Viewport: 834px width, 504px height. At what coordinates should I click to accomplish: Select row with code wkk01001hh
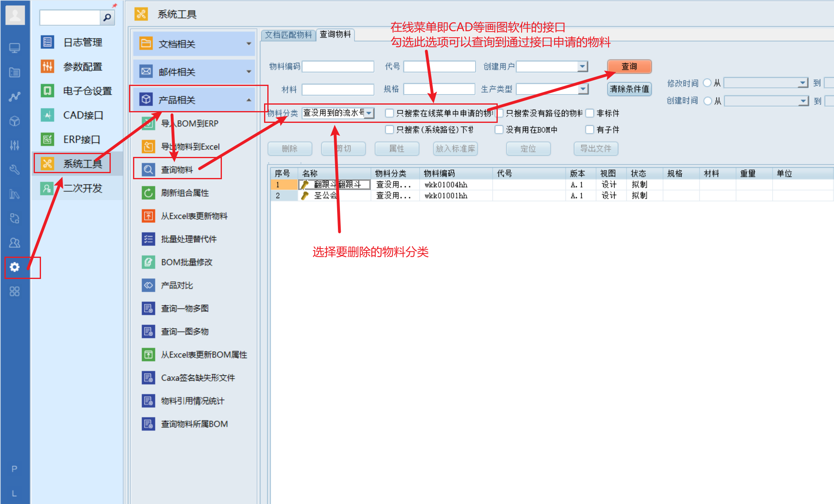click(552, 195)
